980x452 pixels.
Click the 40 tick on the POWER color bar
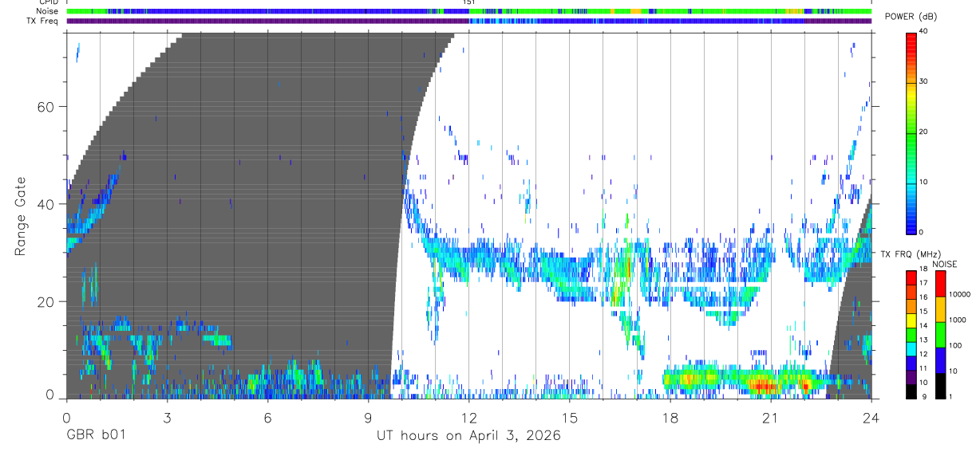pos(923,30)
